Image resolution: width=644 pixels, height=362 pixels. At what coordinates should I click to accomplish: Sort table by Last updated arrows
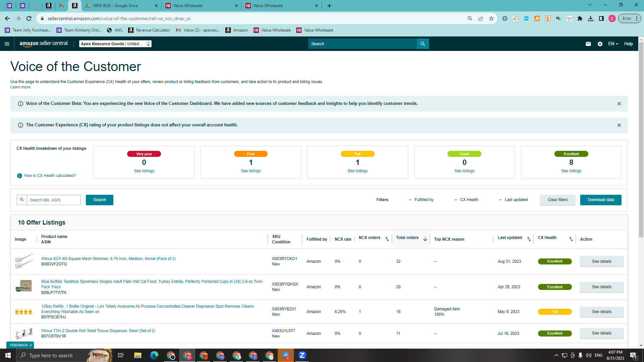tap(529, 239)
